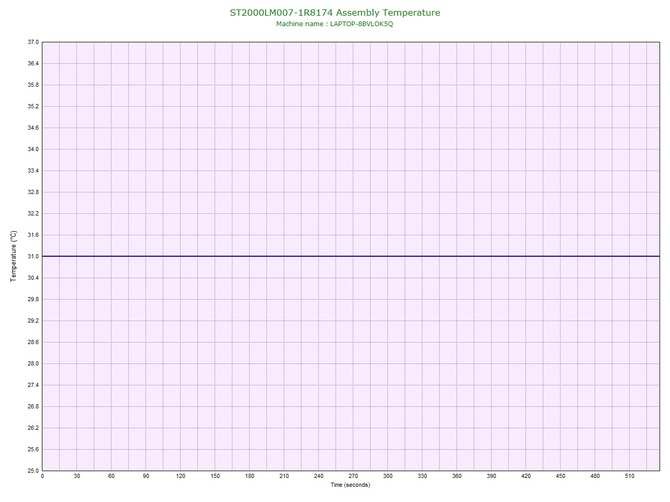Click the 31.0 label on the temperature axis
The image size is (670, 502).
point(32,257)
